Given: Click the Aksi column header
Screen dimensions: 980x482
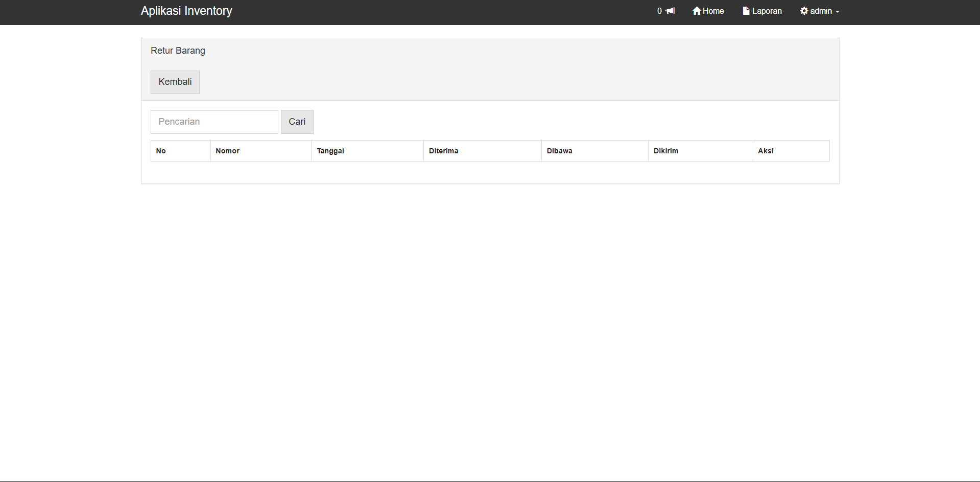Looking at the screenshot, I should coord(766,151).
